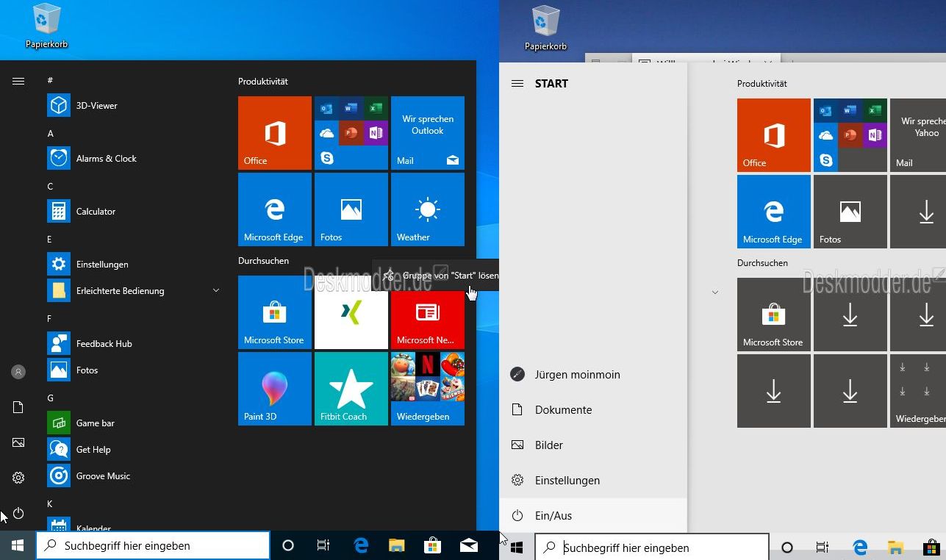Image resolution: width=946 pixels, height=560 pixels.
Task: Open Documents icon in dark Start sidebar
Action: click(18, 407)
